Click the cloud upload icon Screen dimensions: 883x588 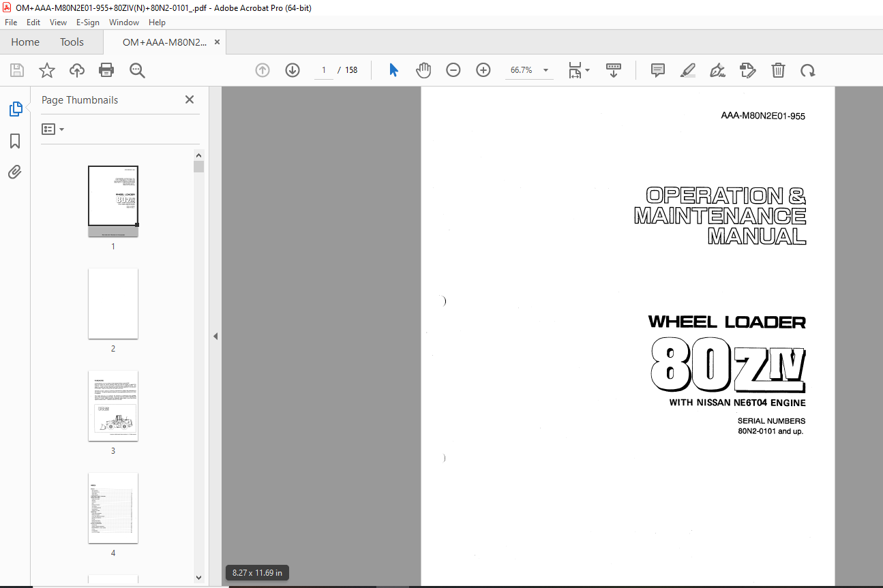tap(77, 70)
